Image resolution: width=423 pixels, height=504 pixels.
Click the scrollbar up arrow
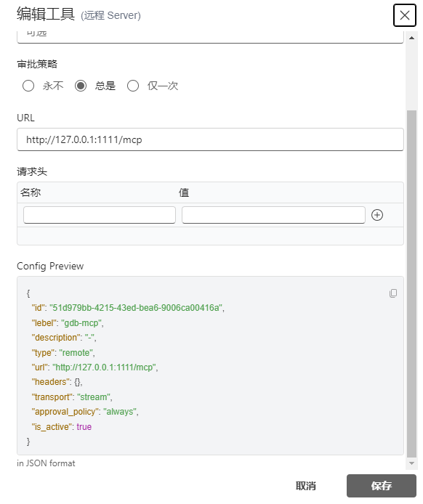(411, 38)
